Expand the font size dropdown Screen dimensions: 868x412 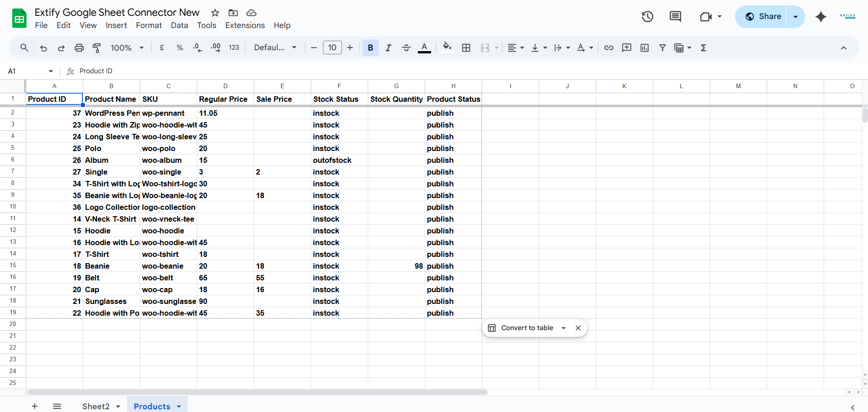pos(332,47)
